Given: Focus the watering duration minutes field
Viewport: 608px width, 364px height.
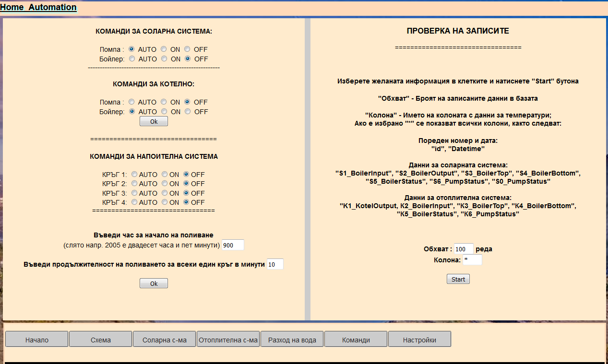Looking at the screenshot, I should 275,264.
